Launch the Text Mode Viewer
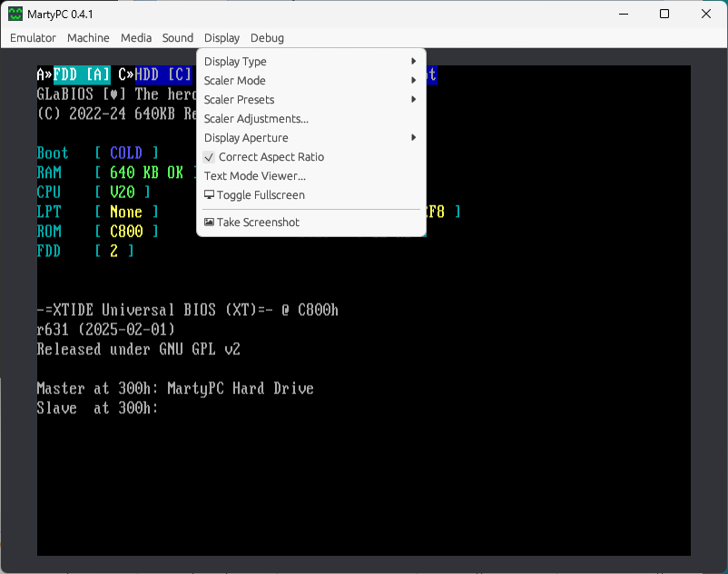The image size is (728, 574). 255,176
